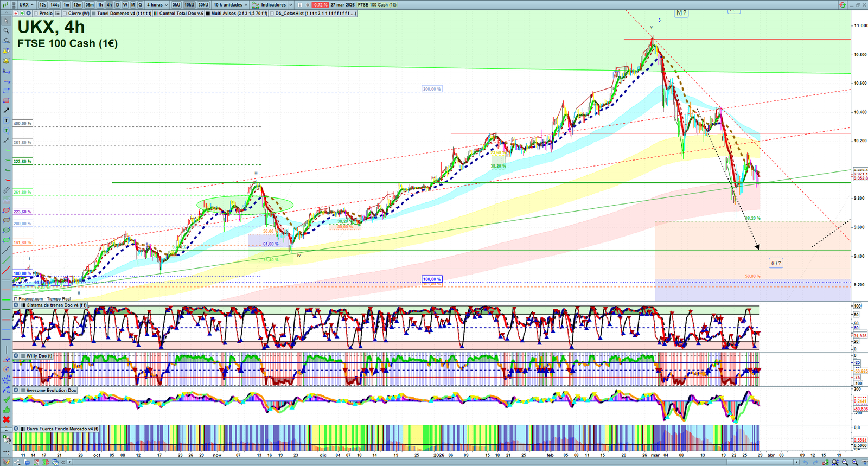Image resolution: width=868 pixels, height=466 pixels.
Task: Toggle the DS_CotasHist indicator checkbox
Action: coord(272,14)
